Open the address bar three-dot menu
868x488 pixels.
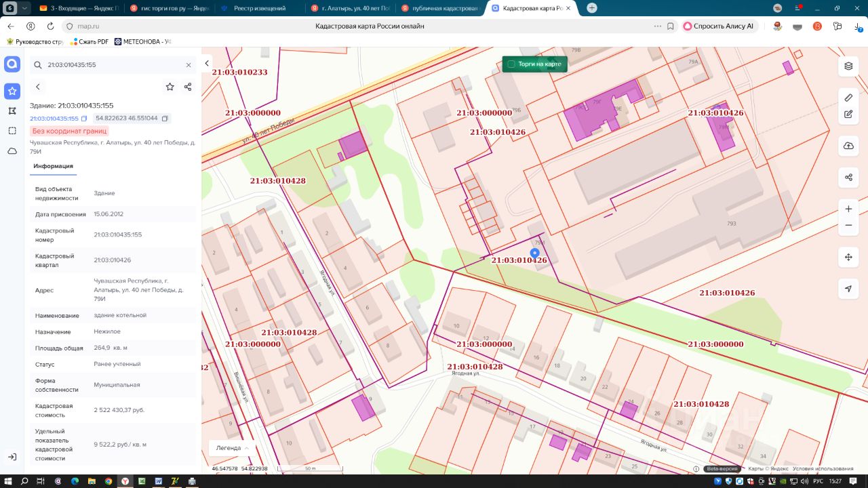(658, 26)
